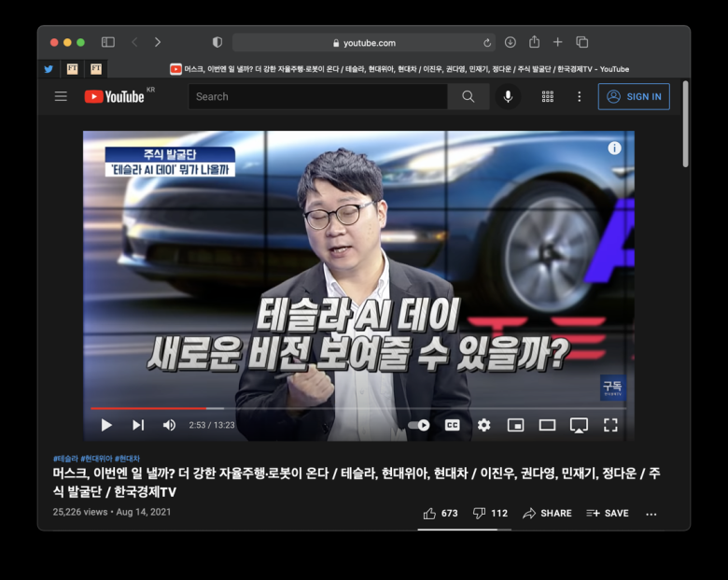Show Safari tab overview

tap(582, 42)
